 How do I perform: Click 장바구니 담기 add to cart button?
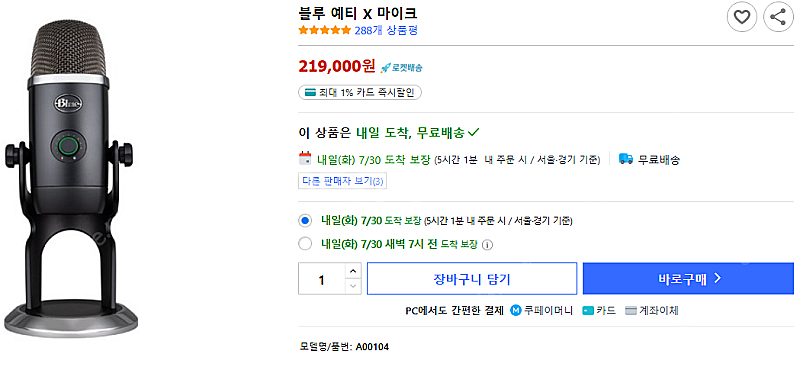472,279
